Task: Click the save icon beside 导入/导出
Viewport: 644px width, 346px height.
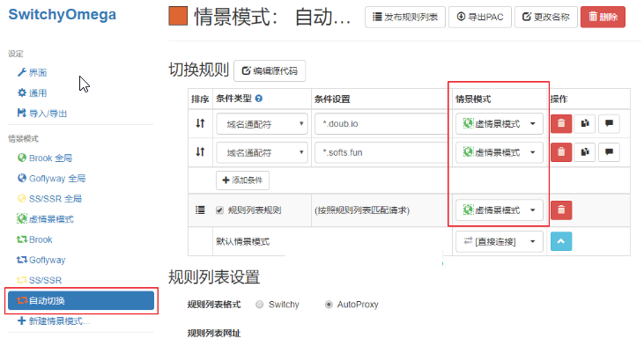Action: point(22,113)
